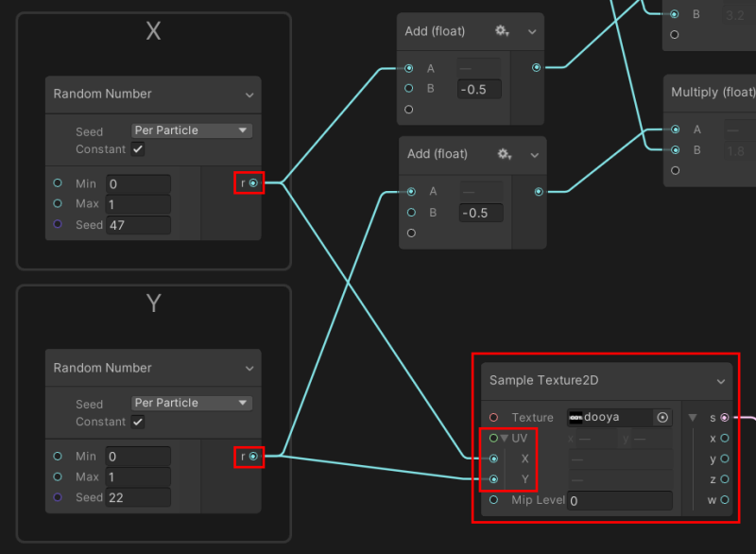
Task: Toggle Constant checkbox in Y Random Number
Action: [138, 422]
